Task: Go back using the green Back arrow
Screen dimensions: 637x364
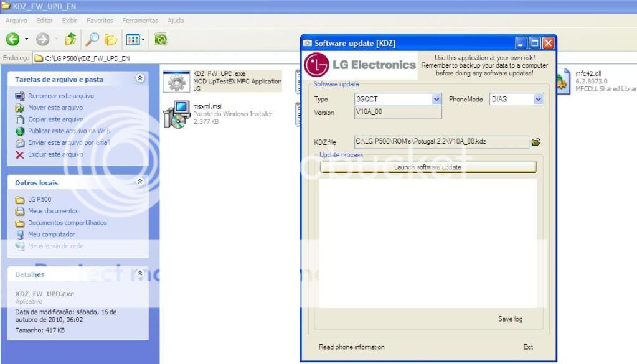Action: (12, 39)
